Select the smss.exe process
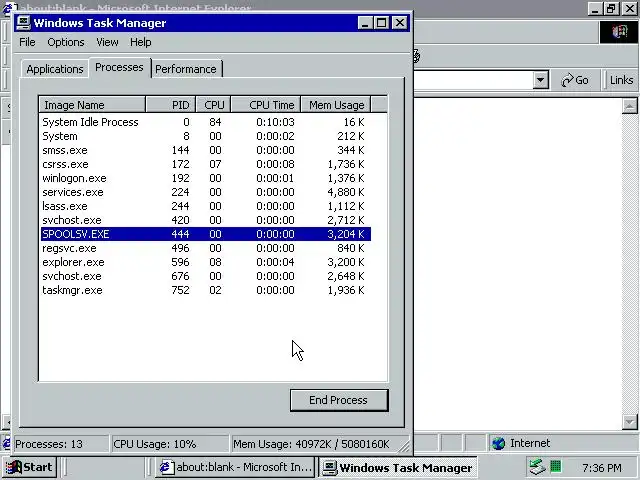This screenshot has height=480, width=640. 206,150
